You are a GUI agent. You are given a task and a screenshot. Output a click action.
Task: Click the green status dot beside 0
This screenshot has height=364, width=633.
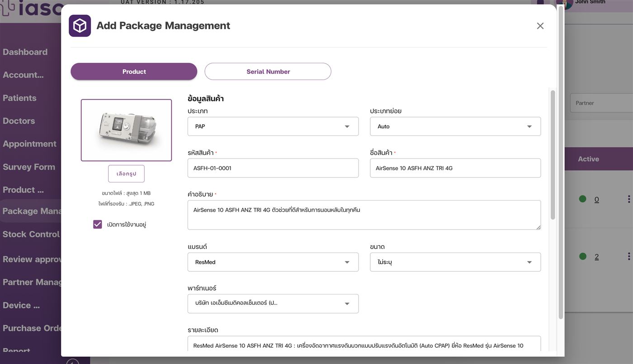click(582, 199)
